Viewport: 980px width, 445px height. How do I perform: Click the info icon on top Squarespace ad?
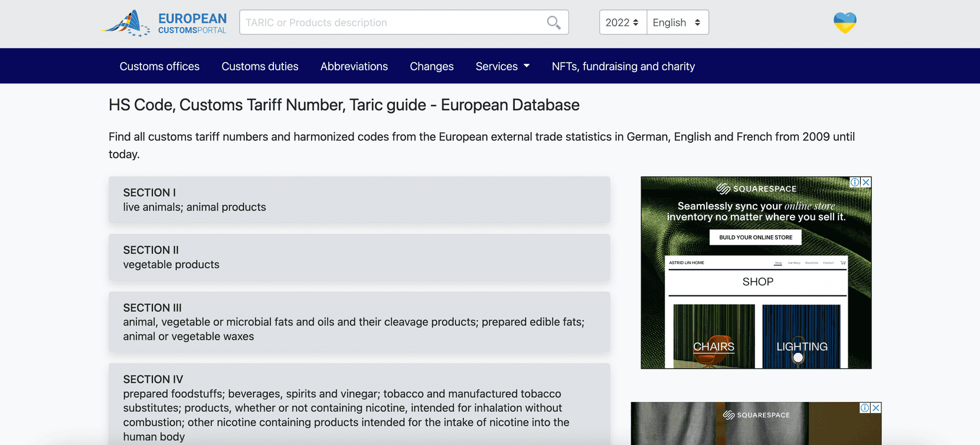[x=854, y=182]
